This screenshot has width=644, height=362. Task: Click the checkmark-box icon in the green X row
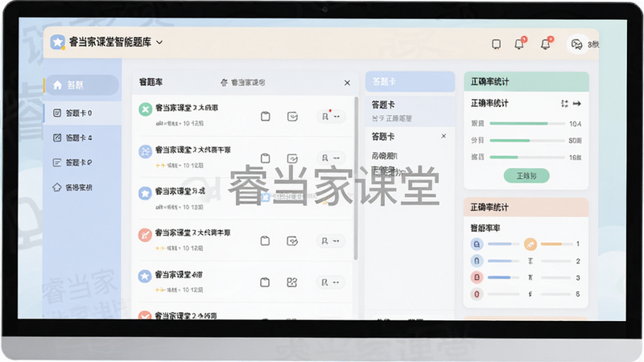click(x=292, y=117)
